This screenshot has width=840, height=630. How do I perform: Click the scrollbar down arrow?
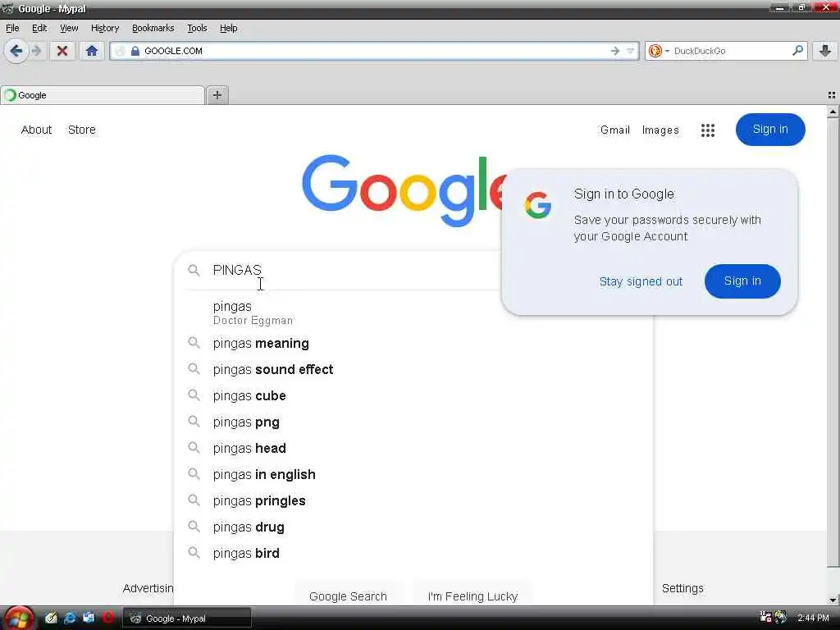tap(833, 600)
